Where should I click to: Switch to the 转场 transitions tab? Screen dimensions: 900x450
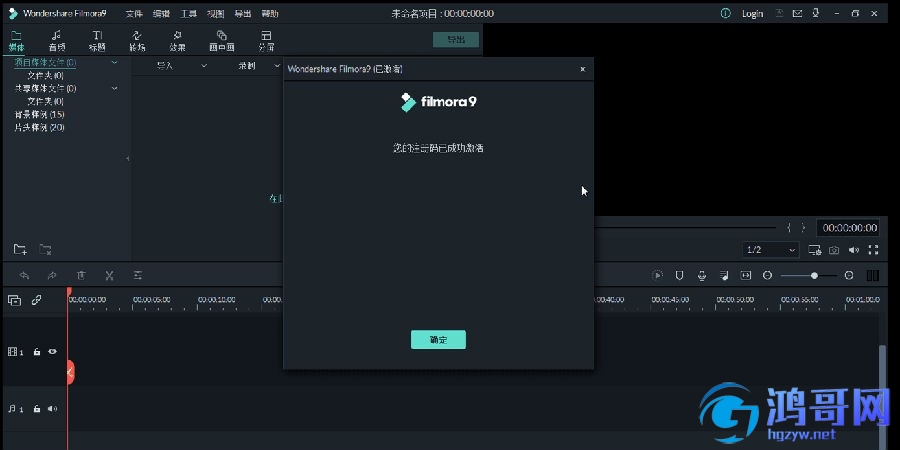coord(137,41)
